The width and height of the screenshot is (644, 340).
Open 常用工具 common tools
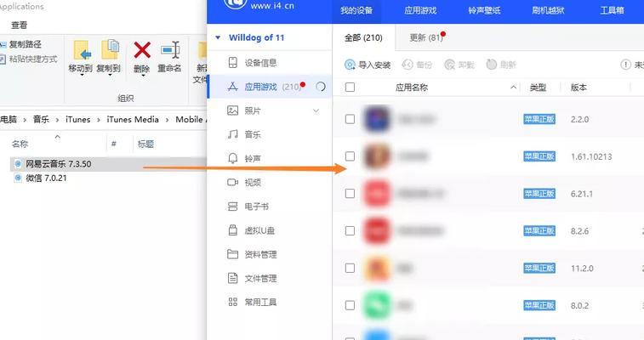click(260, 303)
